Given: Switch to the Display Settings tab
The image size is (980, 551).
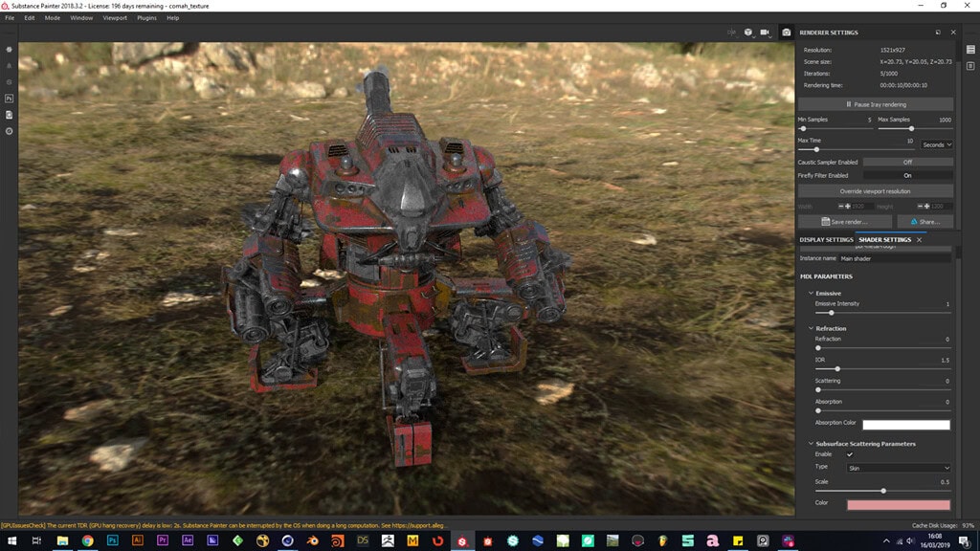Looking at the screenshot, I should [x=825, y=239].
